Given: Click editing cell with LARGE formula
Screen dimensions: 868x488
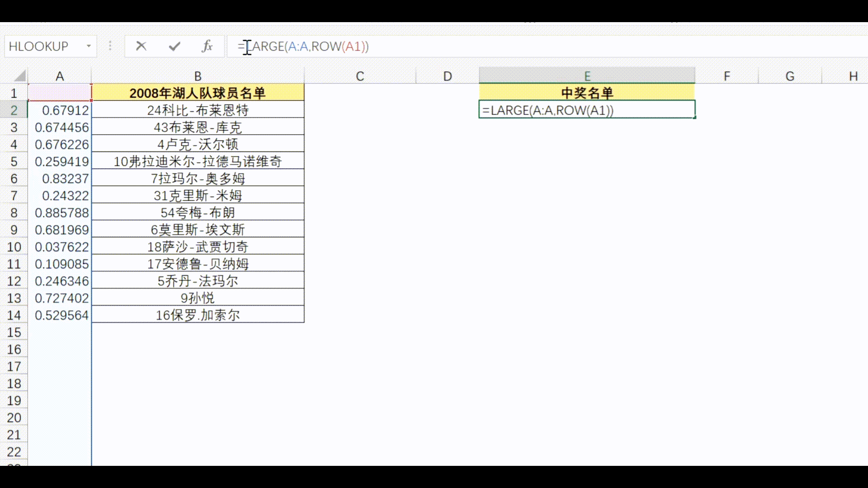Looking at the screenshot, I should pos(587,110).
